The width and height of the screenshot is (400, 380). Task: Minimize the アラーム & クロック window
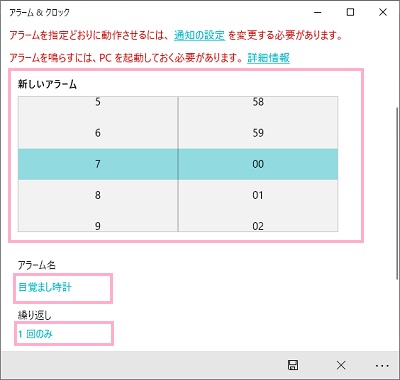318,13
